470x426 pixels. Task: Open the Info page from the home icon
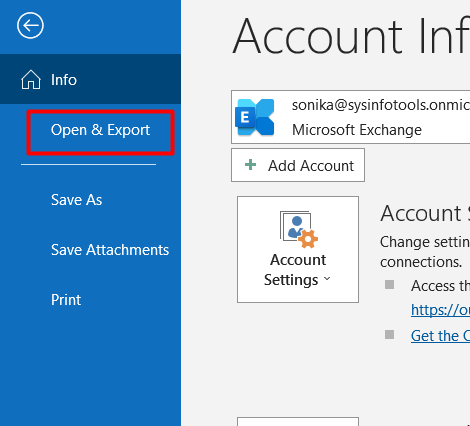point(31,80)
